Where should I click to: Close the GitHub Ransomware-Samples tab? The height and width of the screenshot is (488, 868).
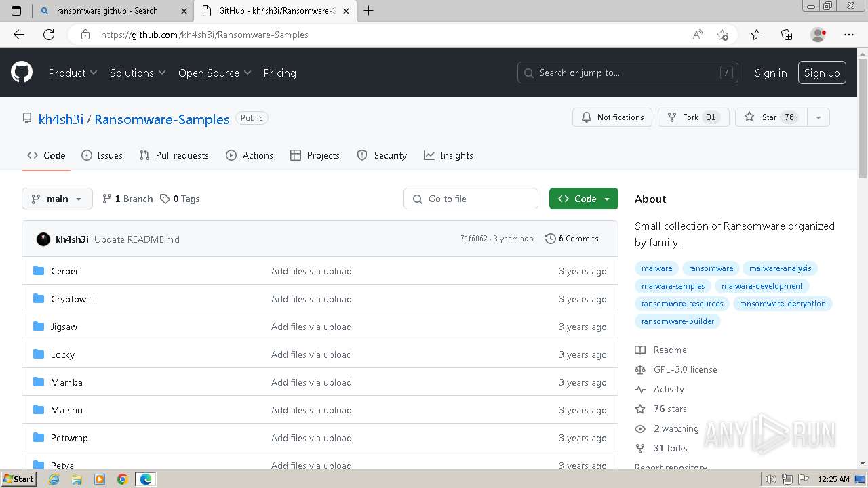coord(348,11)
